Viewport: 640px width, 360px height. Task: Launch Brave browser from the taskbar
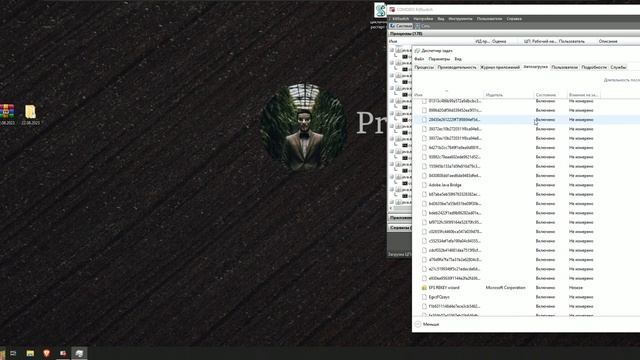(x=47, y=353)
